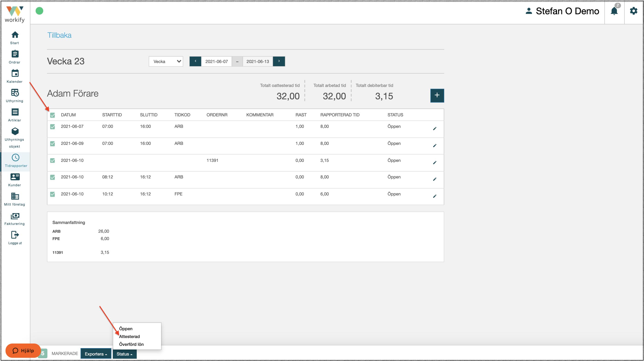Screen dimensions: 644x361
Task: Click SLUTTID column header
Action: 148,115
